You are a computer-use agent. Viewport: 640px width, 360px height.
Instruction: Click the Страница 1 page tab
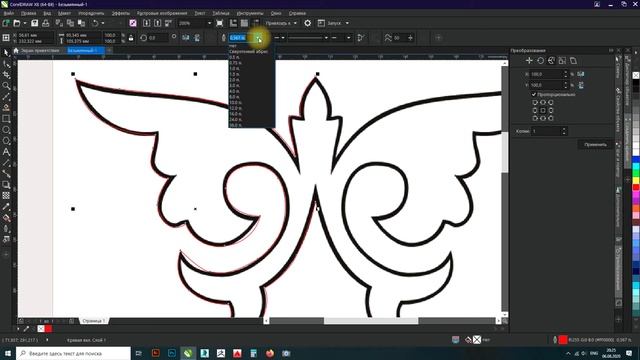click(93, 321)
